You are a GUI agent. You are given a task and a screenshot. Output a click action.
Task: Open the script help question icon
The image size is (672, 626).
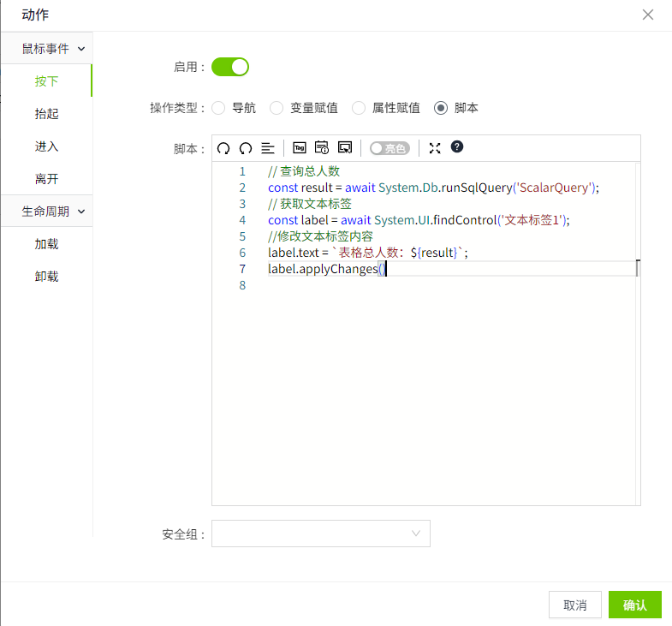[457, 147]
